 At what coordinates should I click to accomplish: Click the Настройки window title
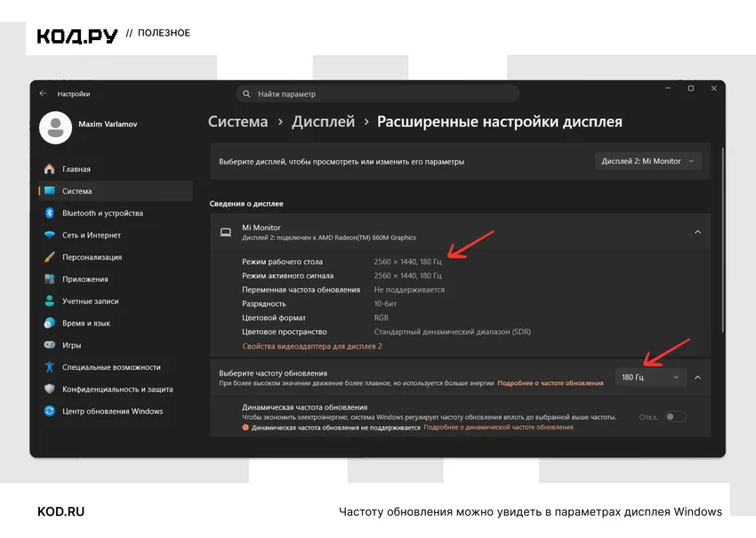(73, 93)
